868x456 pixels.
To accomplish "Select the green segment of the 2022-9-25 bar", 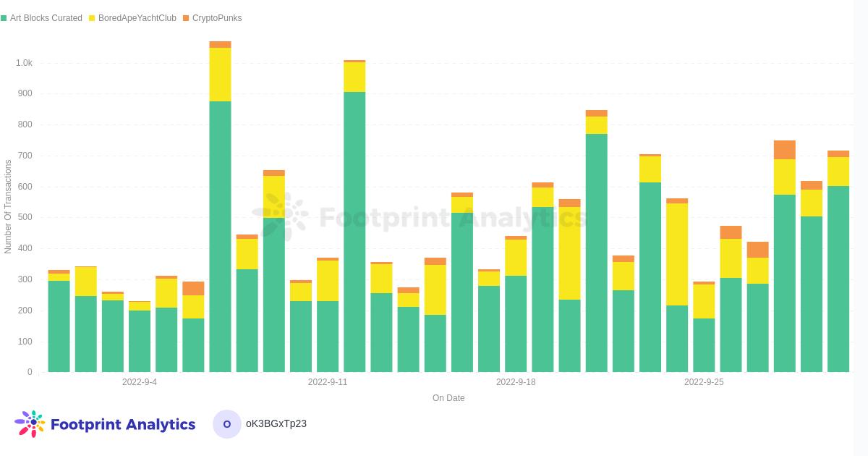I will (x=704, y=345).
